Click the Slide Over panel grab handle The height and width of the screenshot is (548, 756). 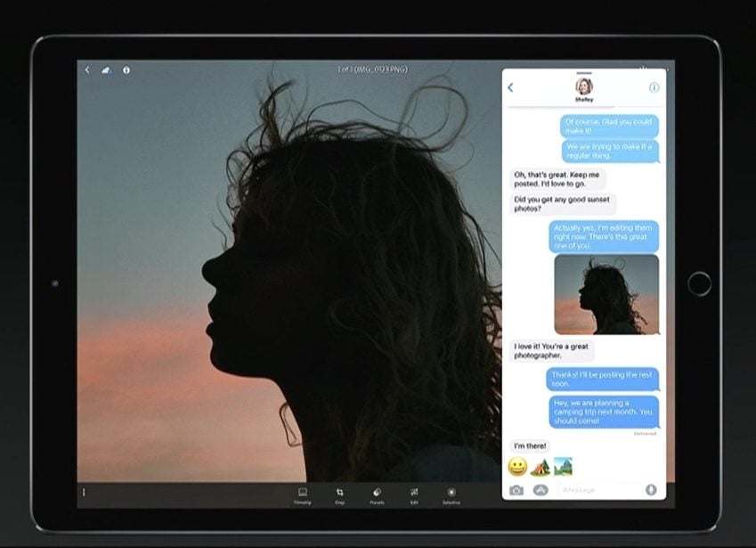(583, 73)
